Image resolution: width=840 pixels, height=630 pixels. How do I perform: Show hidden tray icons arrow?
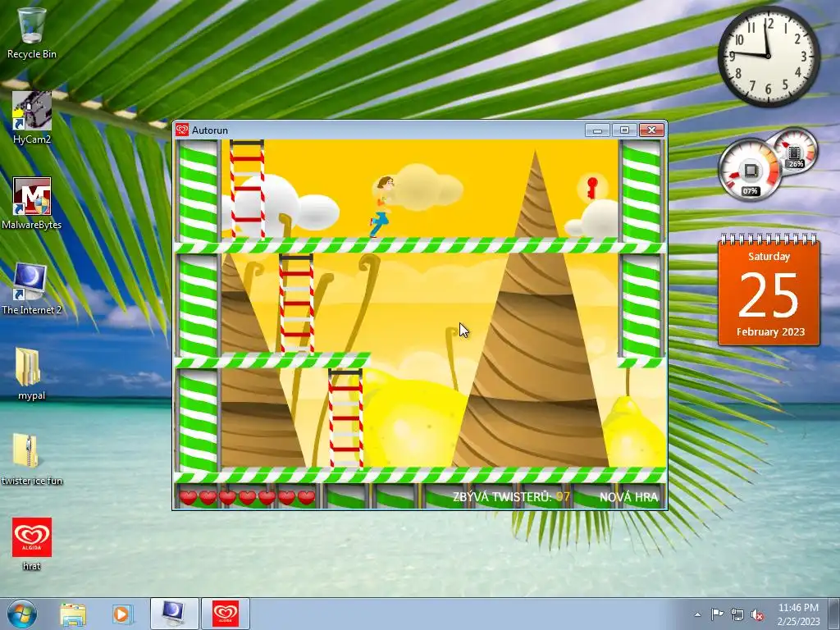click(x=697, y=614)
